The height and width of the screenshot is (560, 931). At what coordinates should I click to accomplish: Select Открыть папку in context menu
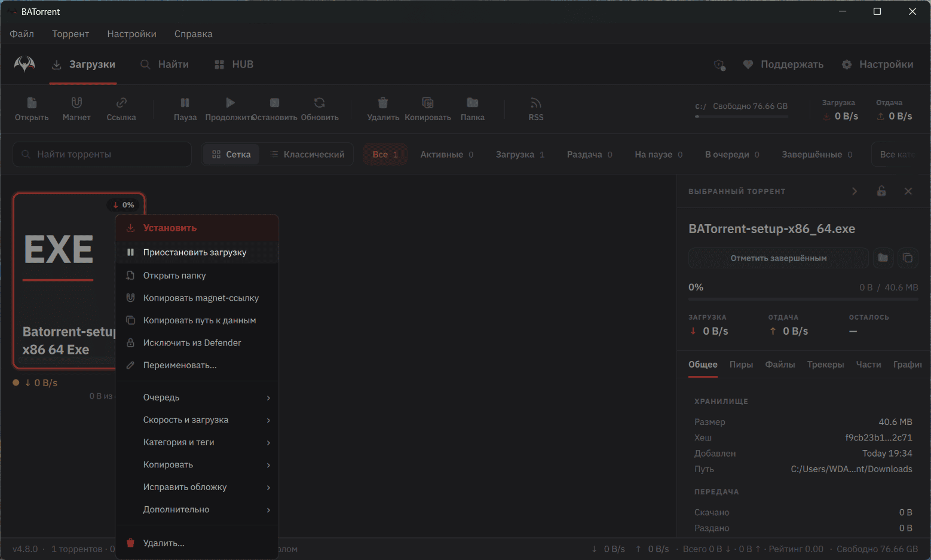coord(197,276)
